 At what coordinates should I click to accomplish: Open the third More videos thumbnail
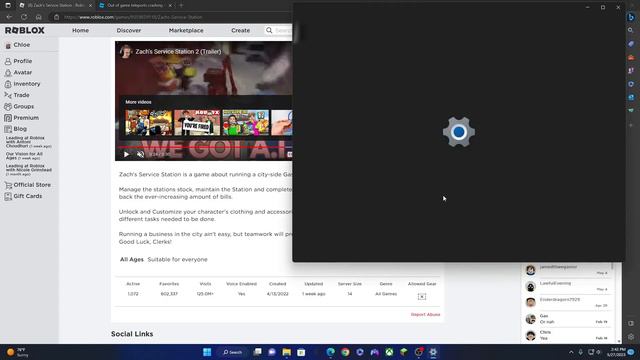coord(246,122)
